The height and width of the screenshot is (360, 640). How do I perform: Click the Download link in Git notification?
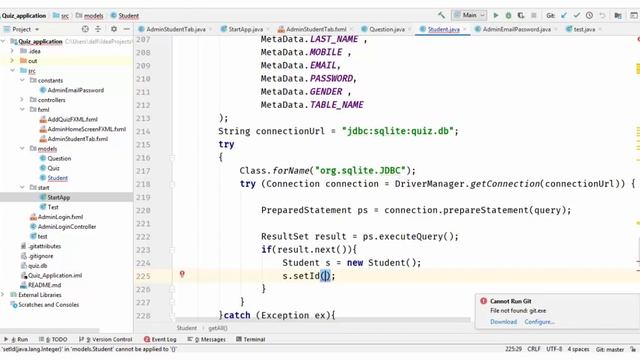503,322
